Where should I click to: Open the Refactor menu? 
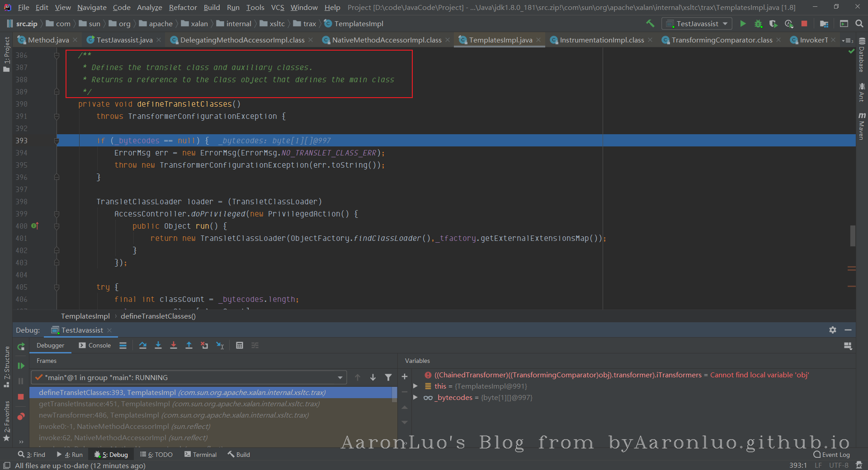click(183, 7)
